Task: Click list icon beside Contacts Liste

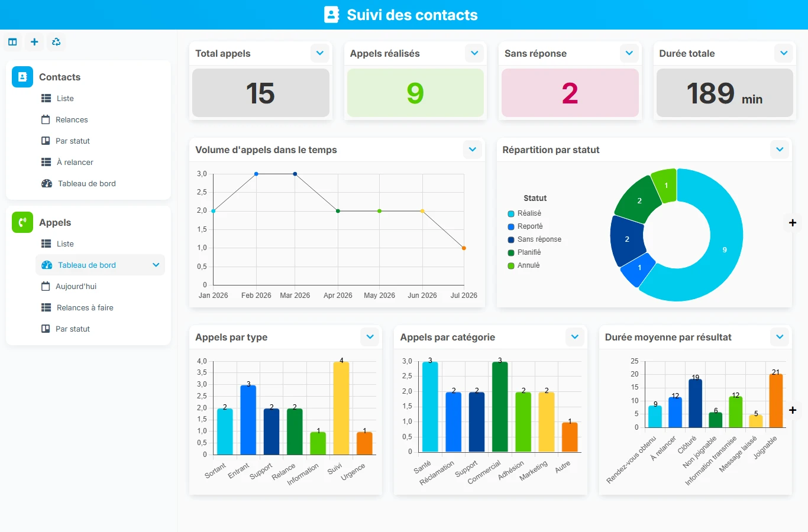Action: coord(46,98)
